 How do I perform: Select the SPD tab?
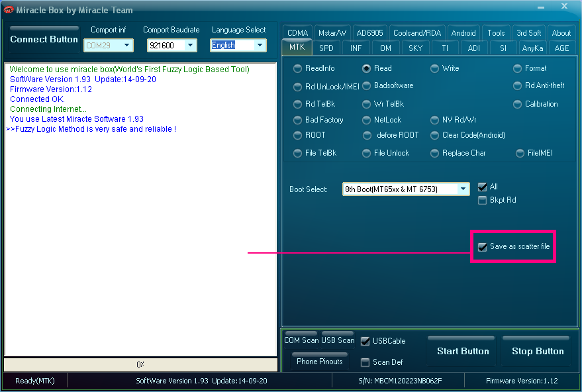point(326,48)
